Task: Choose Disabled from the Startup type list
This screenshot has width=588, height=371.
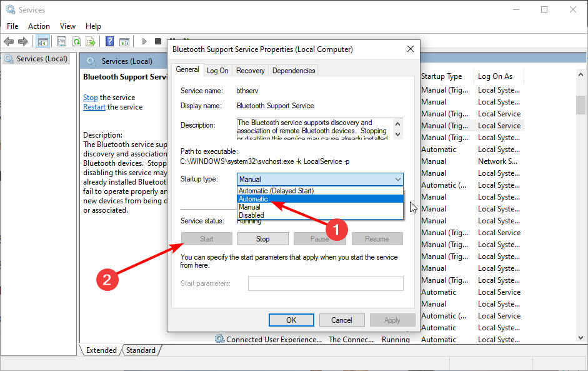Action: point(321,215)
